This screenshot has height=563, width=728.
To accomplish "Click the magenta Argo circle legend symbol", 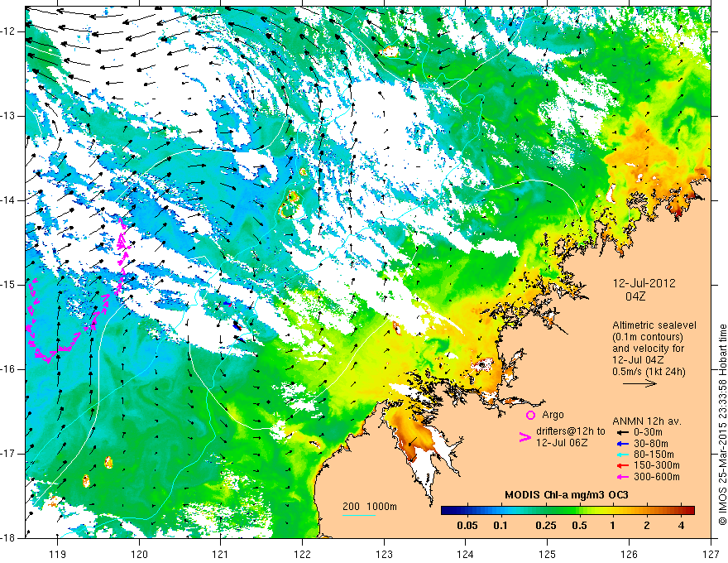I will (x=530, y=416).
